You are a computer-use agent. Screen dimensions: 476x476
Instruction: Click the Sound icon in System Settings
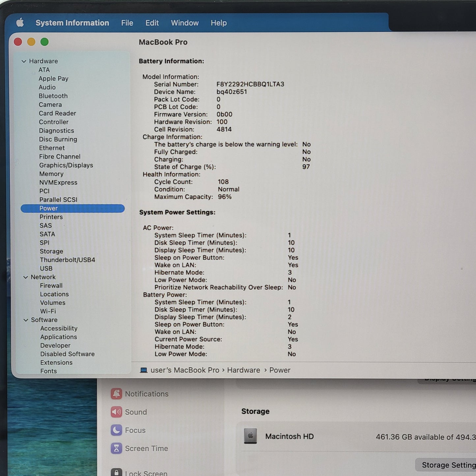116,412
